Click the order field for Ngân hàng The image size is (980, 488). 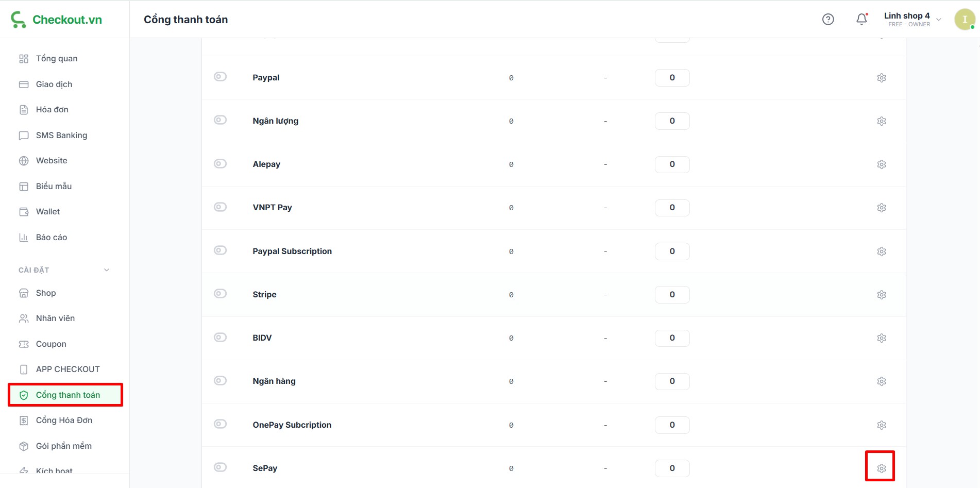(x=672, y=381)
